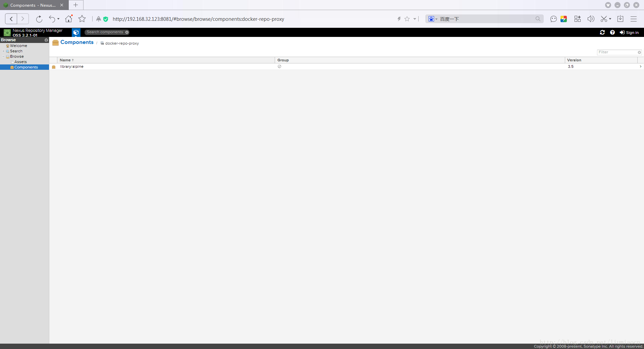Clear the Filter field with its icon

[639, 52]
